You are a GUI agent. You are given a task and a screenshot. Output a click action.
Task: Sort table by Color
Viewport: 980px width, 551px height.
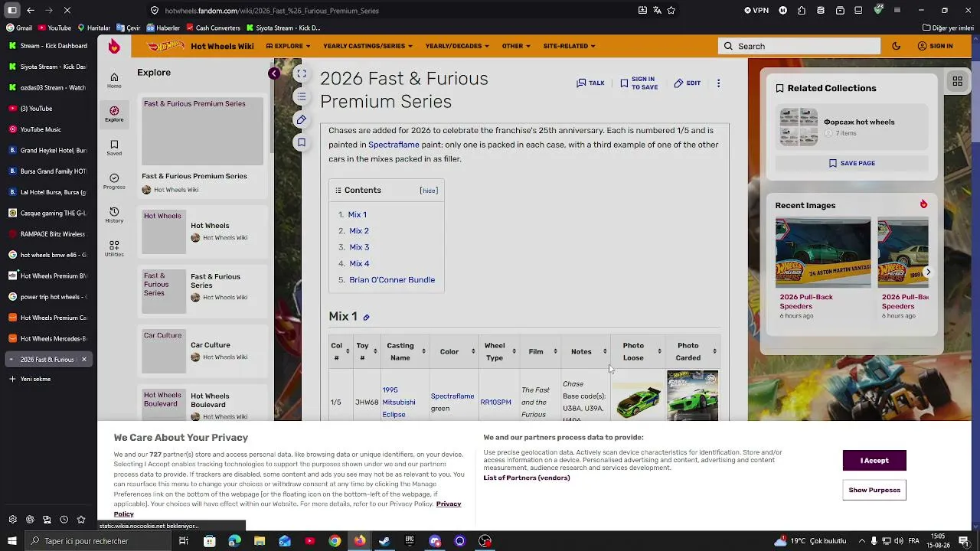[x=473, y=352]
